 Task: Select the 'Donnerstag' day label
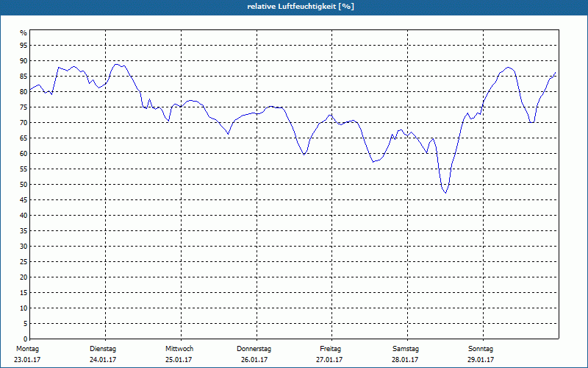[254, 349]
